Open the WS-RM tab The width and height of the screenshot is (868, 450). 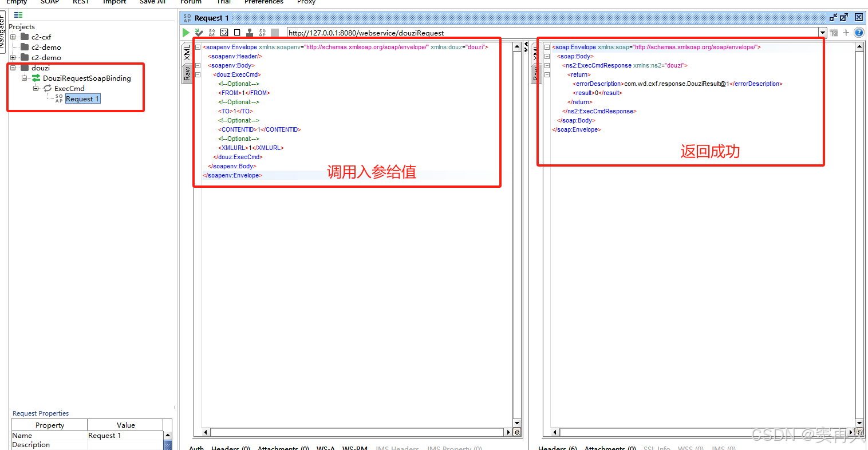tap(354, 447)
